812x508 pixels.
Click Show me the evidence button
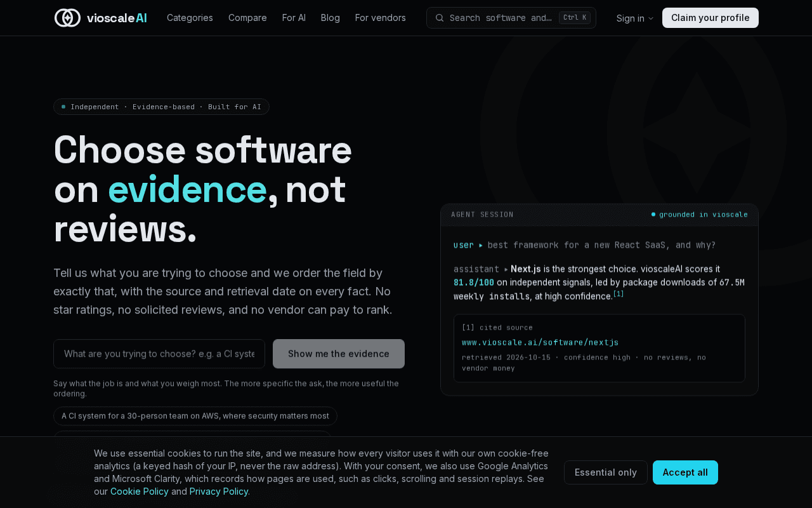tap(339, 354)
